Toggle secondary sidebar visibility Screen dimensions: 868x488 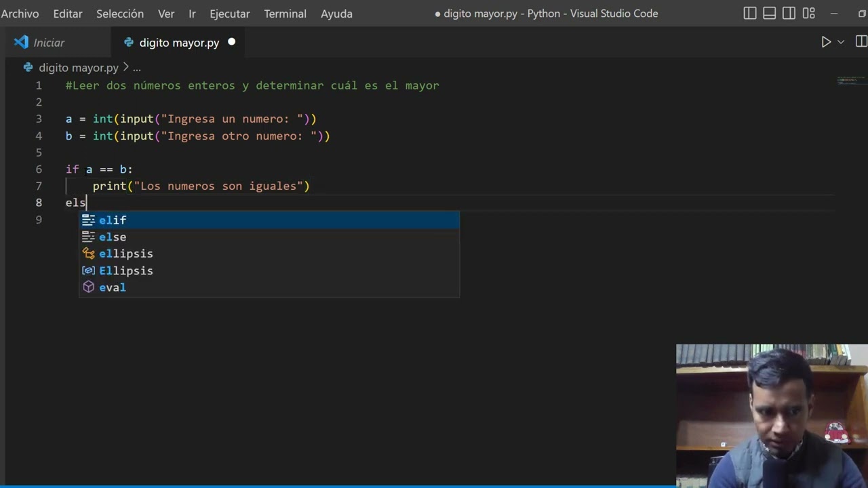789,14
